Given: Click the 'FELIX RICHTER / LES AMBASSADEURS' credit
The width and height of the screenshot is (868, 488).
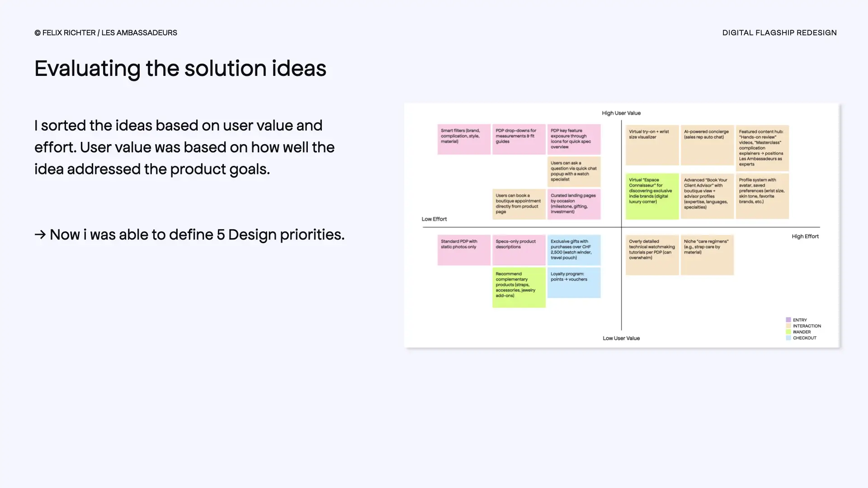Looking at the screenshot, I should pos(106,33).
